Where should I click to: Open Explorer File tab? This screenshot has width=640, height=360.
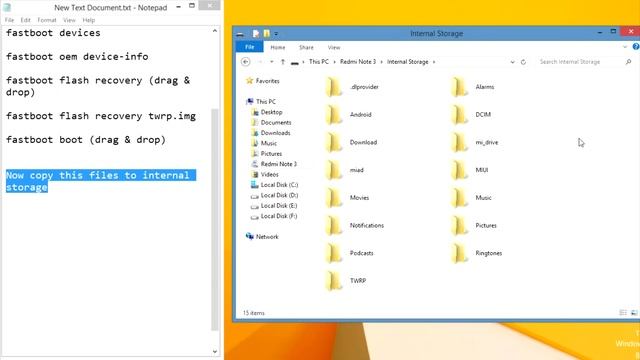tap(249, 47)
